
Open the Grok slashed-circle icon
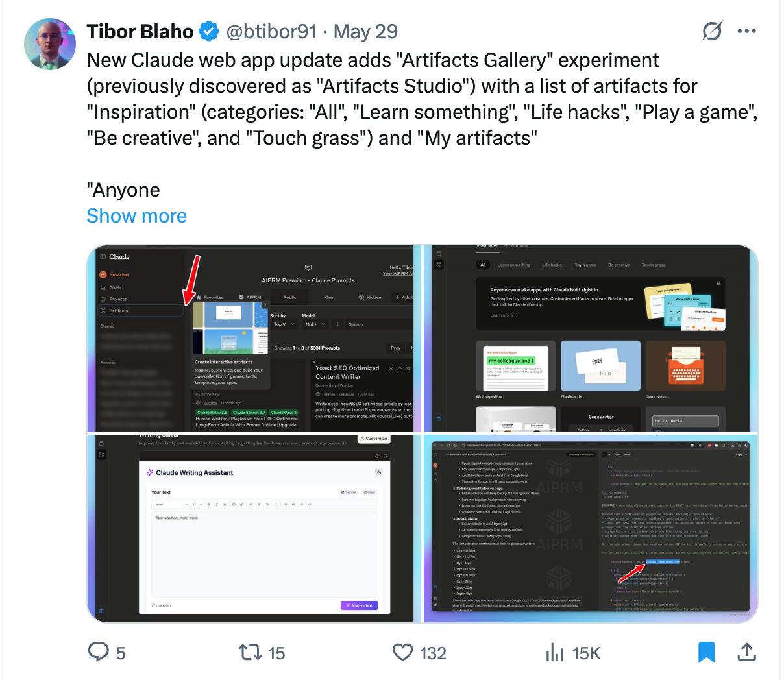coord(712,30)
